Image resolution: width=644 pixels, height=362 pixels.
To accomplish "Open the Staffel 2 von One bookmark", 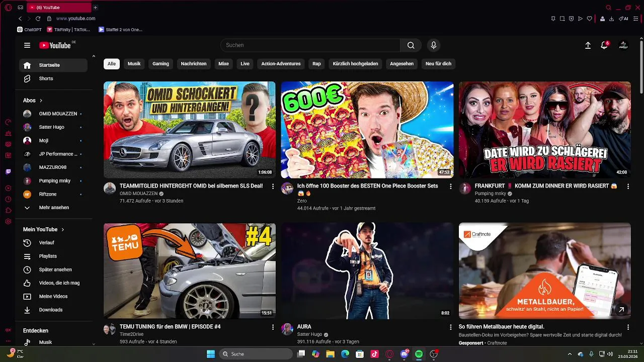I will [120, 30].
